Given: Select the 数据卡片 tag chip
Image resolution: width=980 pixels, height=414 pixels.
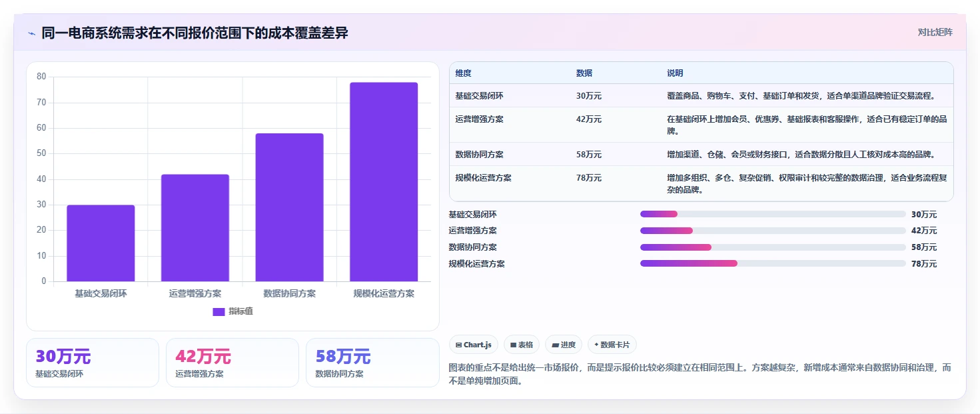Looking at the screenshot, I should 612,345.
